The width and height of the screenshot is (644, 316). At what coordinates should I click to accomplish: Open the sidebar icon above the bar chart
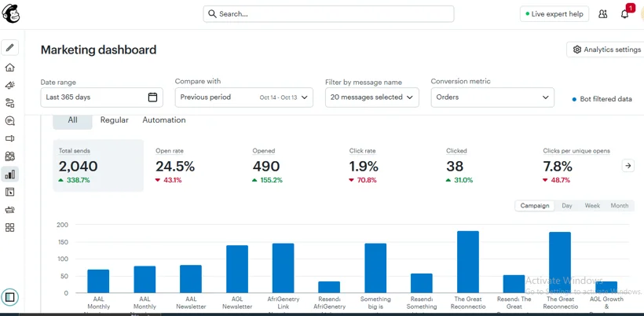click(10, 156)
